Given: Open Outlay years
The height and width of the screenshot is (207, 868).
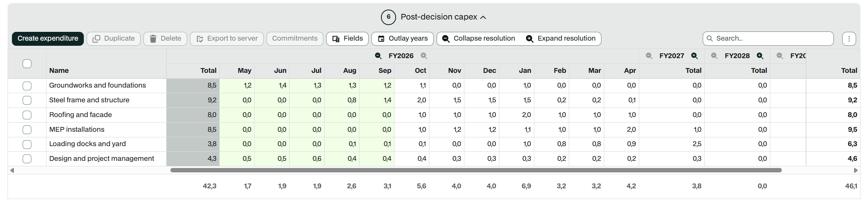Looking at the screenshot, I should (x=402, y=39).
